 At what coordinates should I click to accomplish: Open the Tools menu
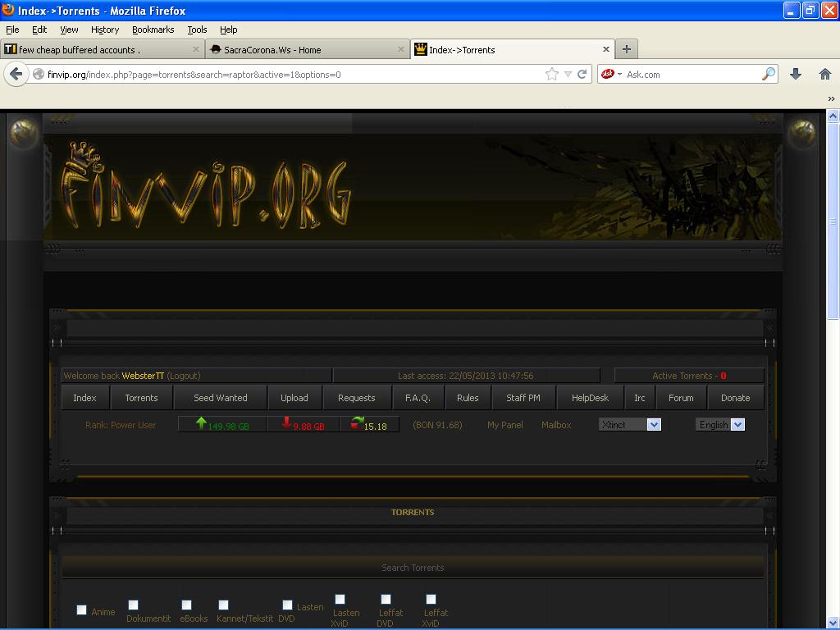tap(197, 30)
